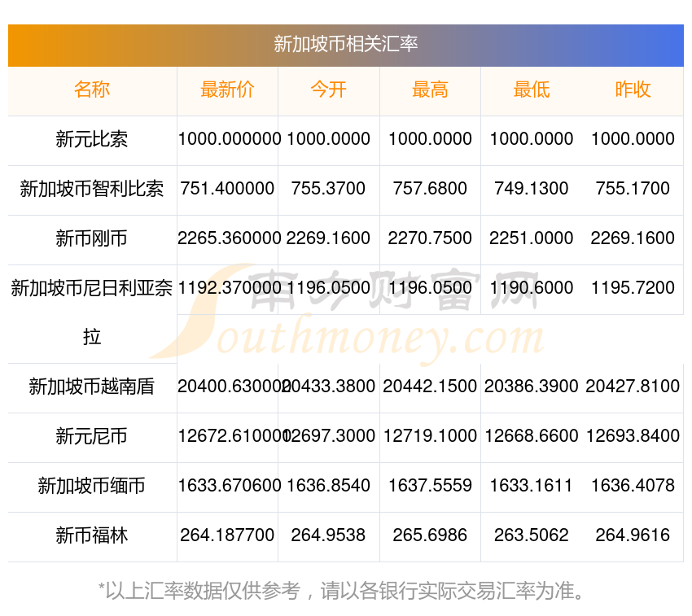Click the opening value 755.3700
The height and width of the screenshot is (616, 692).
click(x=328, y=189)
